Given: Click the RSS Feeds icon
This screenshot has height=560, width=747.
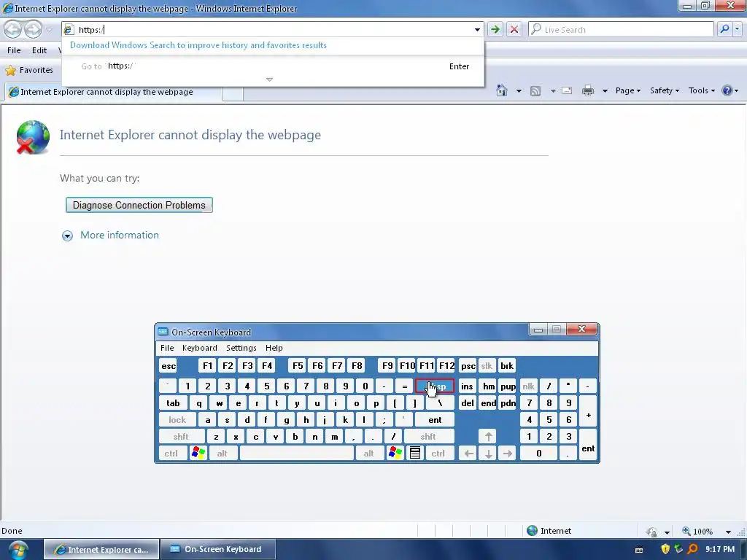Looking at the screenshot, I should pyautogui.click(x=535, y=90).
